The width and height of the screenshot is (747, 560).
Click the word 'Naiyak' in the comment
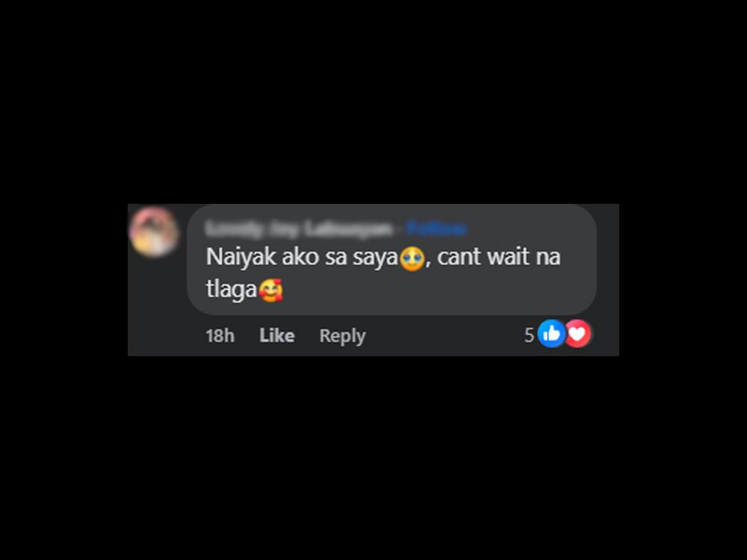241,258
